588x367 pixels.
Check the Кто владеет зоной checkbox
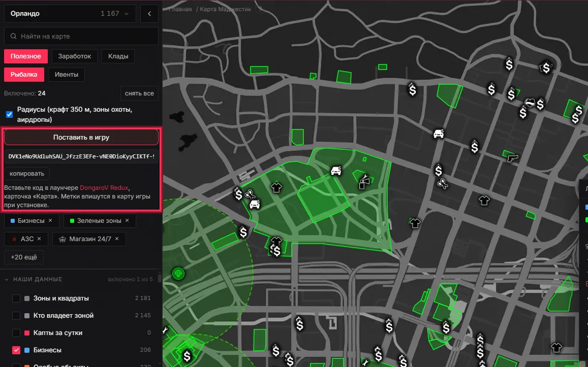click(16, 316)
